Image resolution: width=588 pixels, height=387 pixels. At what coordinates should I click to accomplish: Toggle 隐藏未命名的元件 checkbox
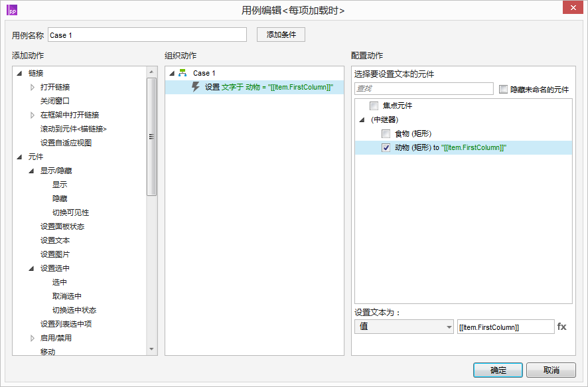pos(503,89)
